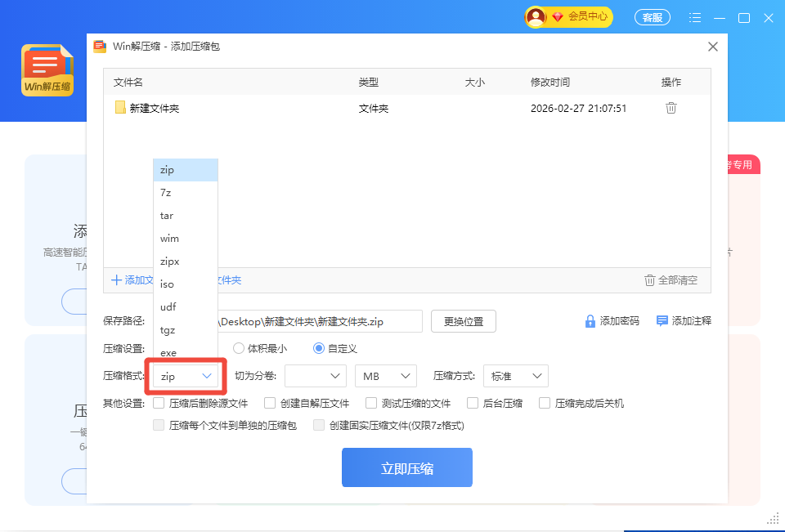The width and height of the screenshot is (785, 532).
Task: Enable 压缩后删除源文件 checkbox
Action: tap(159, 403)
